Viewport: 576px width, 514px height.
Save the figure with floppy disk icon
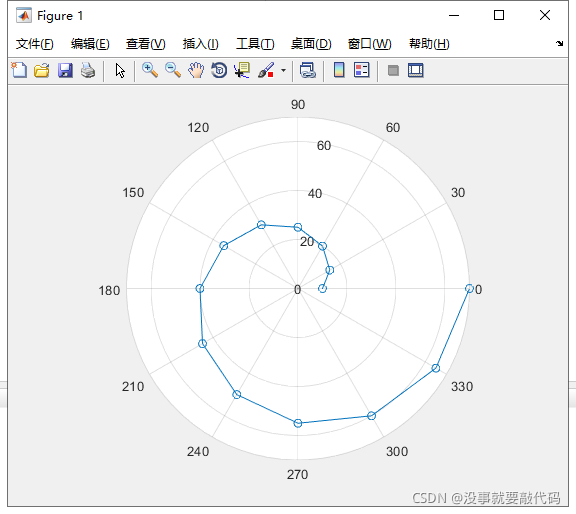(65, 70)
